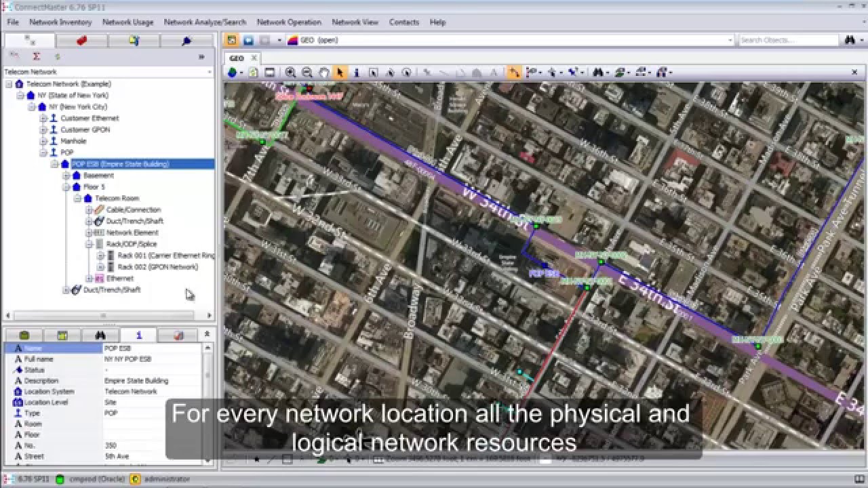Click the blue save view icon

tap(248, 40)
